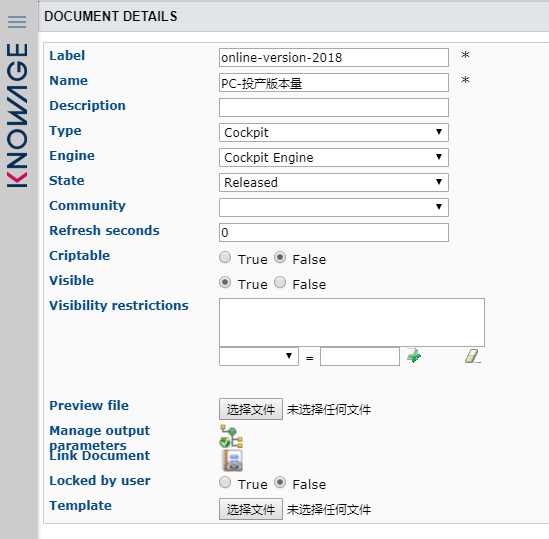Focus the Label field online-version-2018
The width and height of the screenshot is (549, 539).
(x=334, y=57)
